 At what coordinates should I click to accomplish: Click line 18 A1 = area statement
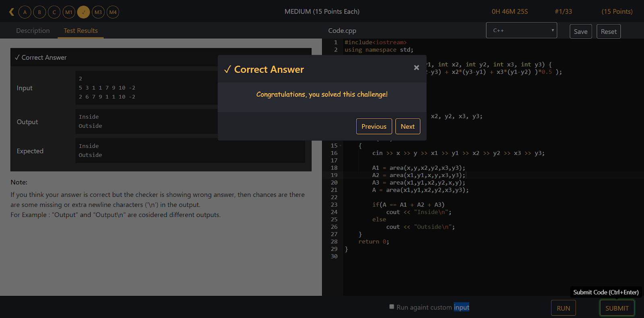[419, 168]
